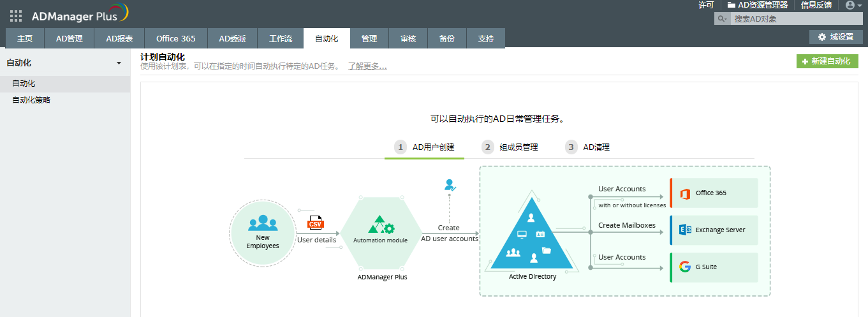Switch to the AD管理 tab
The width and height of the screenshot is (868, 317).
click(x=70, y=38)
